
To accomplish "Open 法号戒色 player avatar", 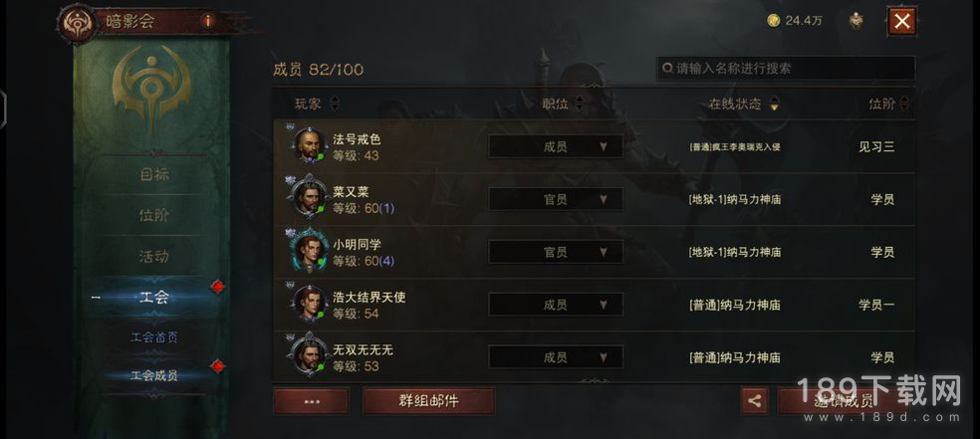I will 308,145.
